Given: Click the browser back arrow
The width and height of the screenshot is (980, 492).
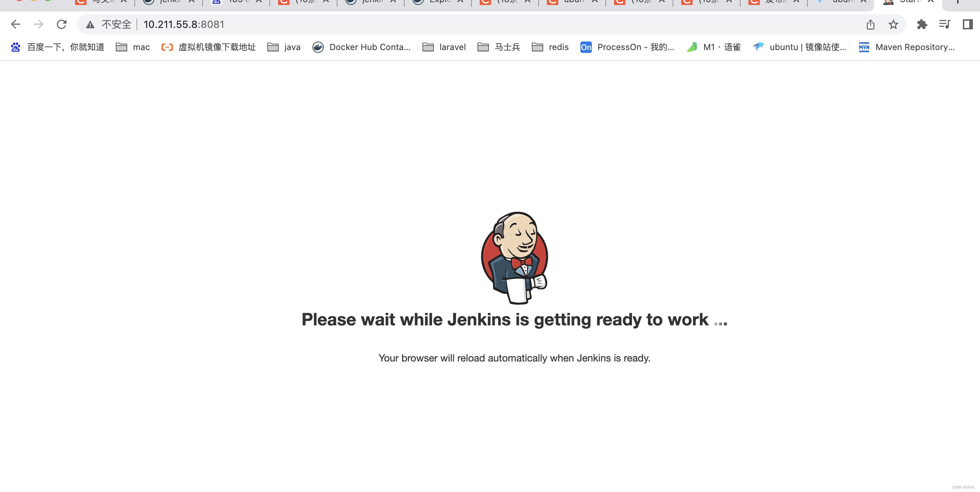Looking at the screenshot, I should 16,24.
